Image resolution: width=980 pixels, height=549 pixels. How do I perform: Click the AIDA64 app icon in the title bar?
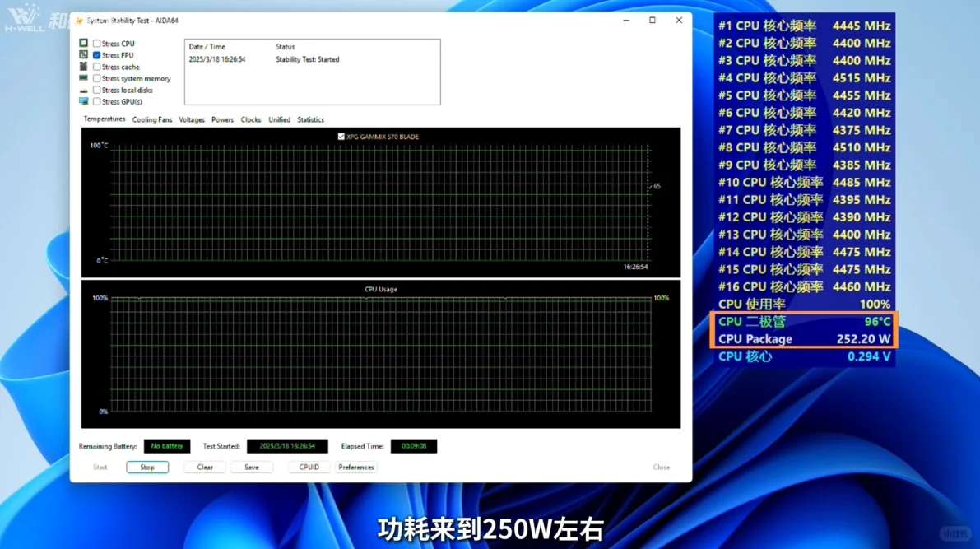tap(79, 21)
